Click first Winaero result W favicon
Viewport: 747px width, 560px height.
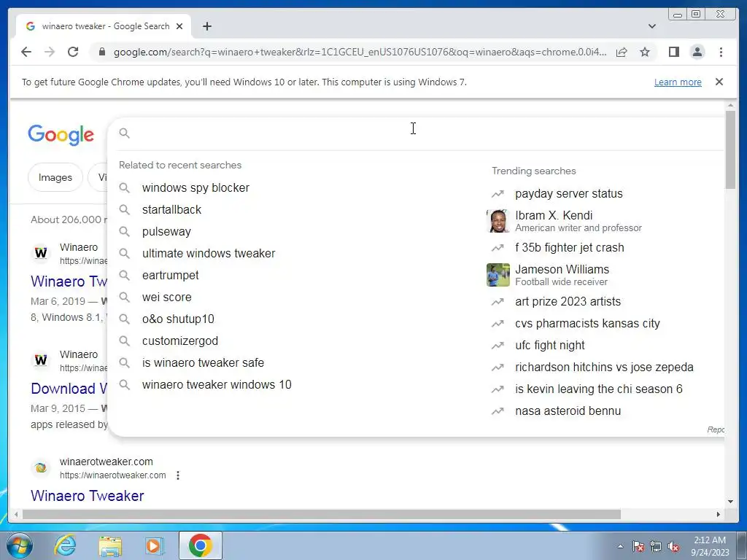pos(41,253)
